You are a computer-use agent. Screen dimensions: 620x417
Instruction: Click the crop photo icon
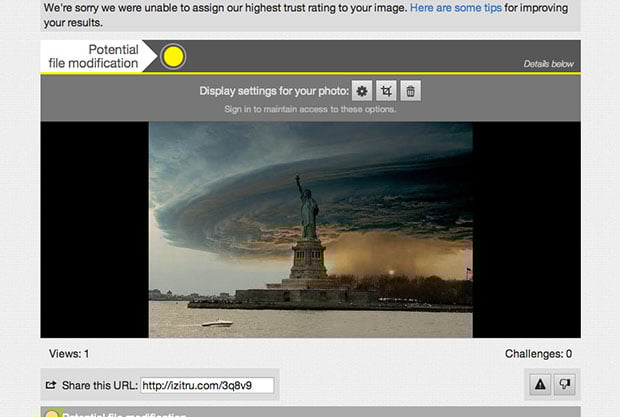pyautogui.click(x=386, y=91)
